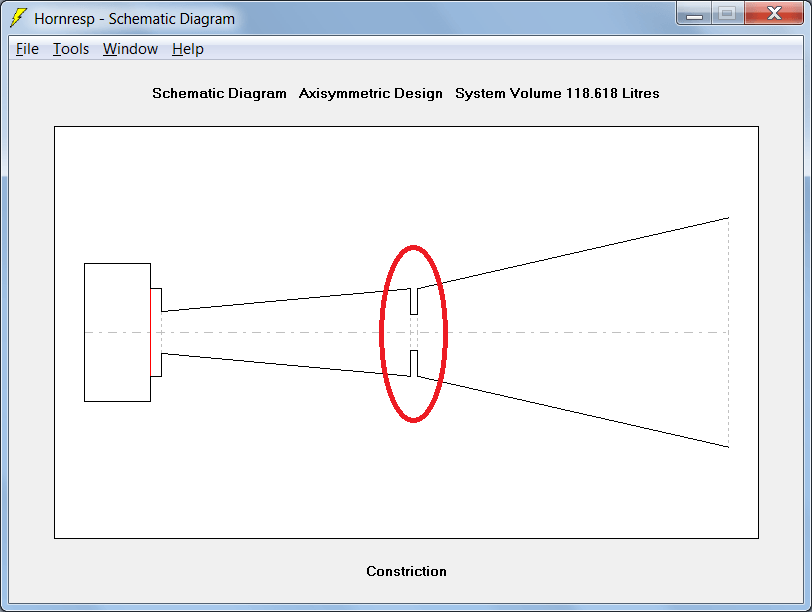Click the 'Constriction' label below diagram
The height and width of the screenshot is (612, 812).
coord(407,571)
